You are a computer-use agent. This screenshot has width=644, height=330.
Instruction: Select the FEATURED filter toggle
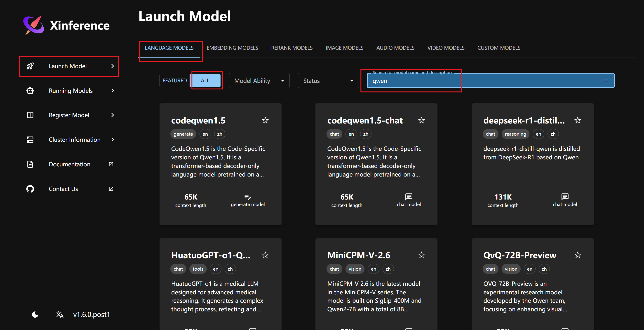174,80
